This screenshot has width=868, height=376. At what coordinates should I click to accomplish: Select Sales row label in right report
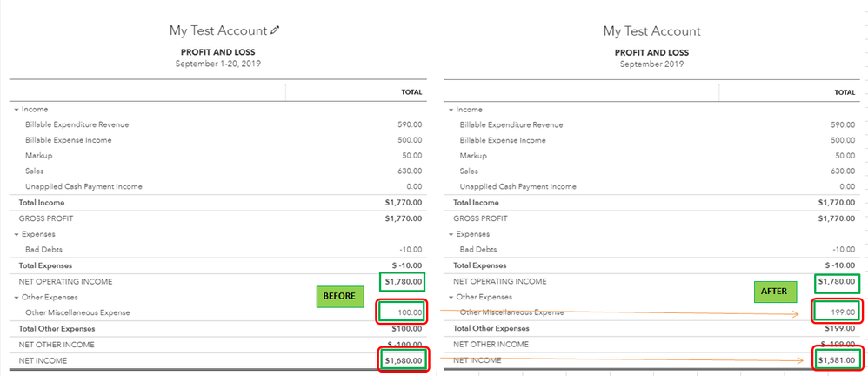click(x=469, y=171)
